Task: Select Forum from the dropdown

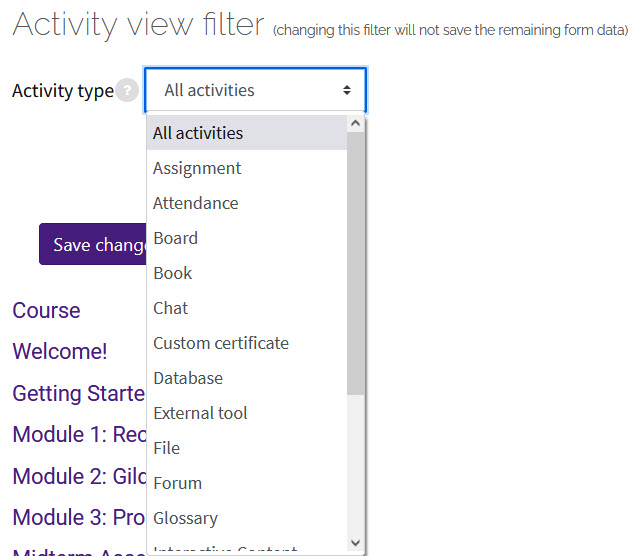Action: 247,483
